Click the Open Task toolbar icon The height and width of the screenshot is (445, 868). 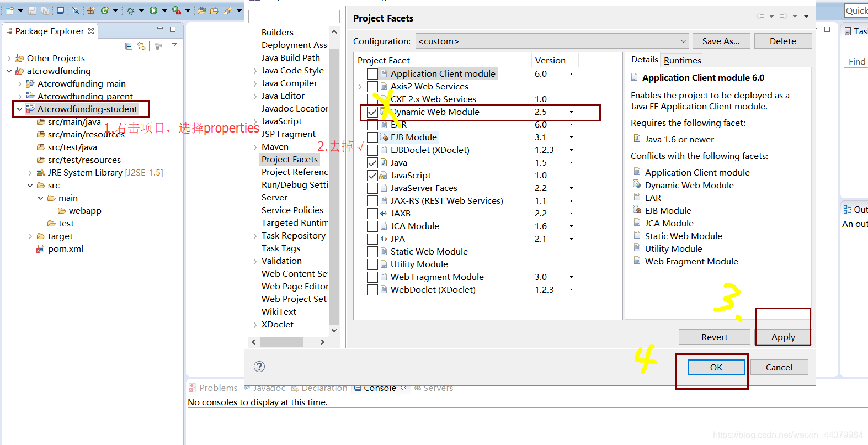[215, 10]
